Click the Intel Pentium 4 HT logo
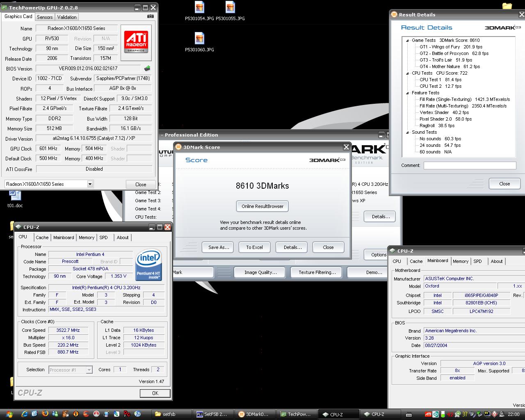This screenshot has height=420, width=525. pyautogui.click(x=148, y=265)
